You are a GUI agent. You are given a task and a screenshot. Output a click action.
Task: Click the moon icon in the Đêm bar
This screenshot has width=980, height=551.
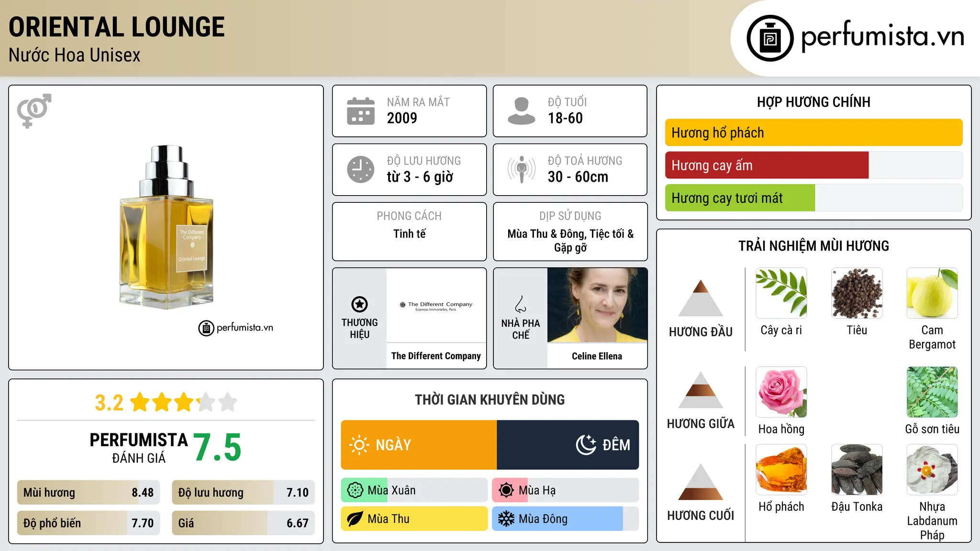coord(586,445)
